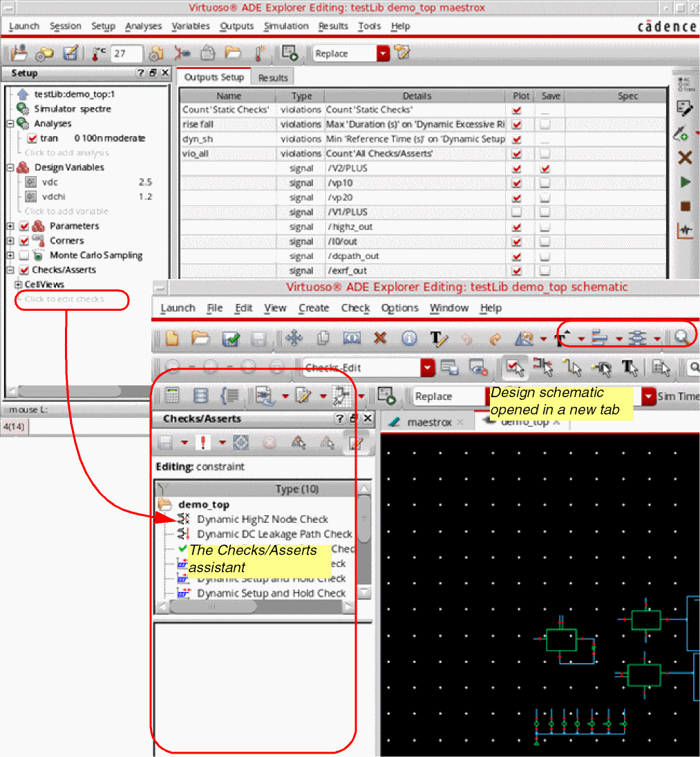Click the orange X delete icon in schematic toolbar

coord(381,338)
